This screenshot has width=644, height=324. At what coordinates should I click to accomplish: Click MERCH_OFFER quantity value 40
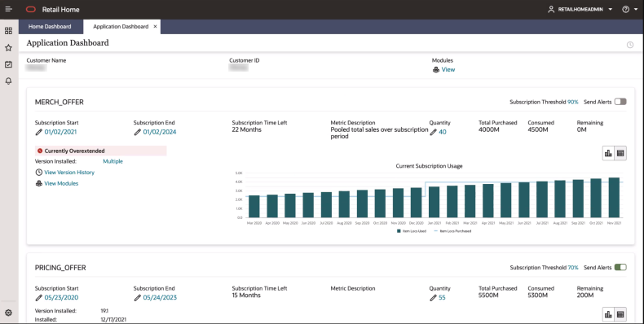(x=443, y=132)
